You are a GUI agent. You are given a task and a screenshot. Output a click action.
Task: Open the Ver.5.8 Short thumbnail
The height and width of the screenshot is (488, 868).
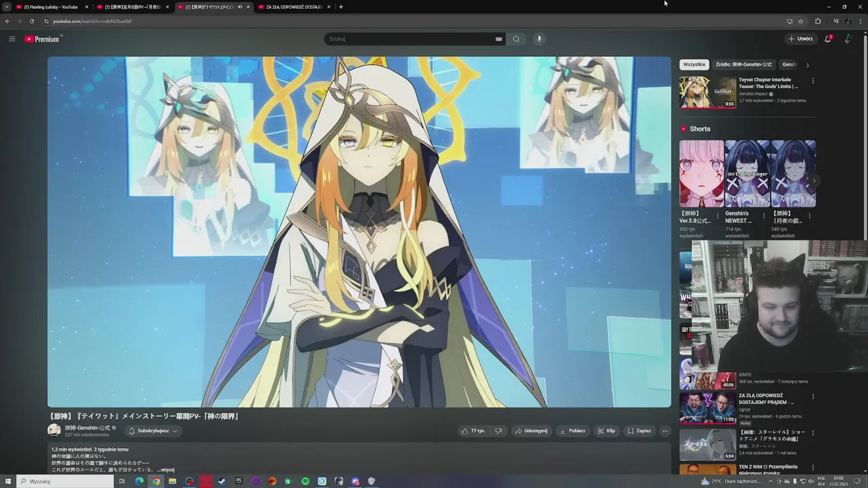[x=701, y=174]
